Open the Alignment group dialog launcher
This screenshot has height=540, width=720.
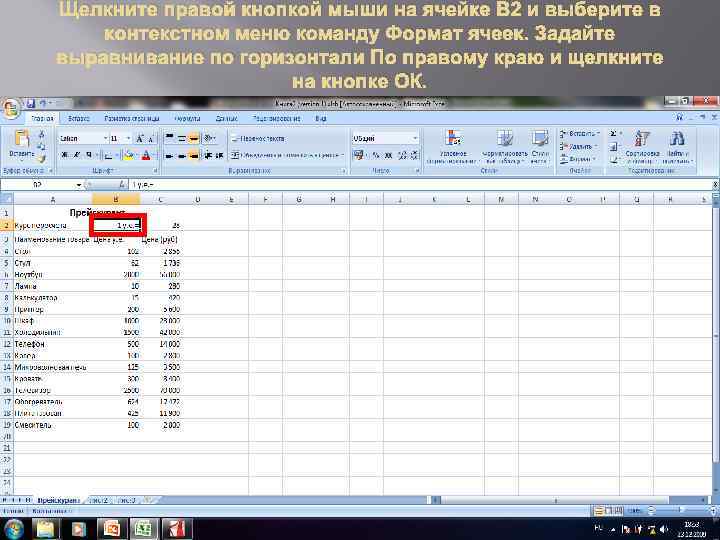click(x=343, y=171)
